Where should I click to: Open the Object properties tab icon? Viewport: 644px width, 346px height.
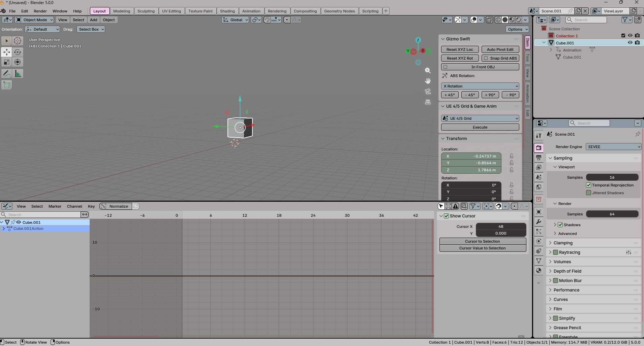[539, 212]
